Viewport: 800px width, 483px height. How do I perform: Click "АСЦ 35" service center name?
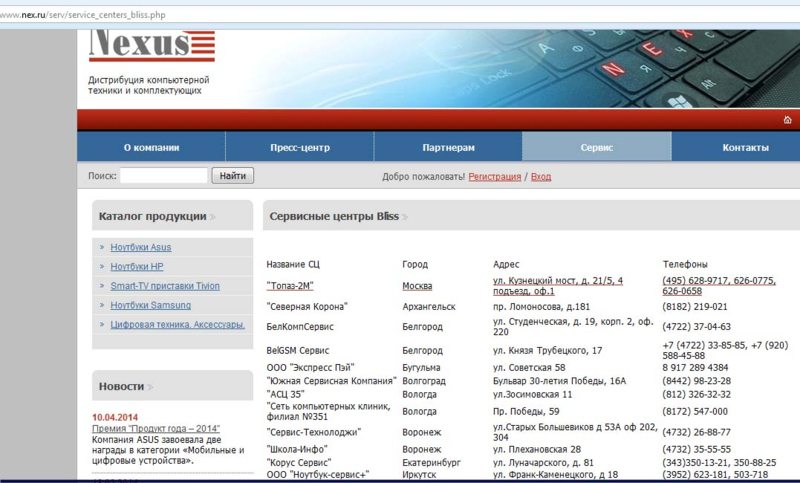point(285,394)
